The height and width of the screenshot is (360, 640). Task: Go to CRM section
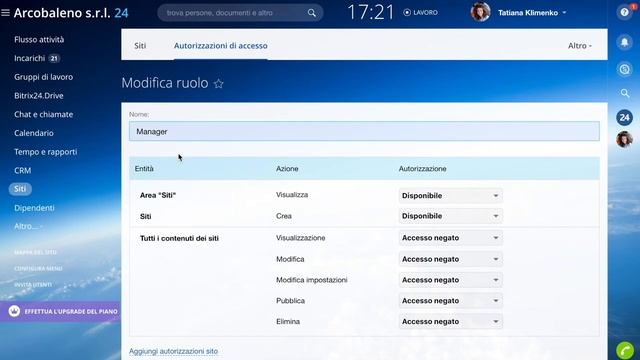click(22, 171)
